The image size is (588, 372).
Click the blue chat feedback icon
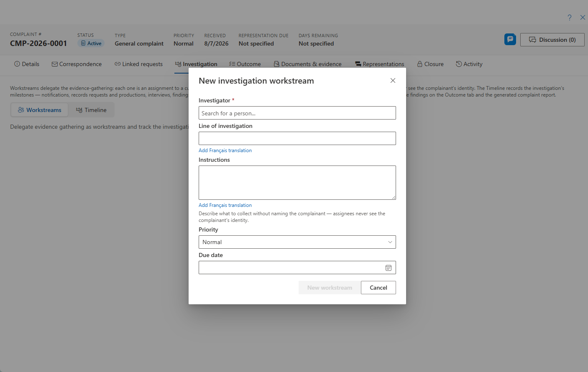[x=510, y=39]
